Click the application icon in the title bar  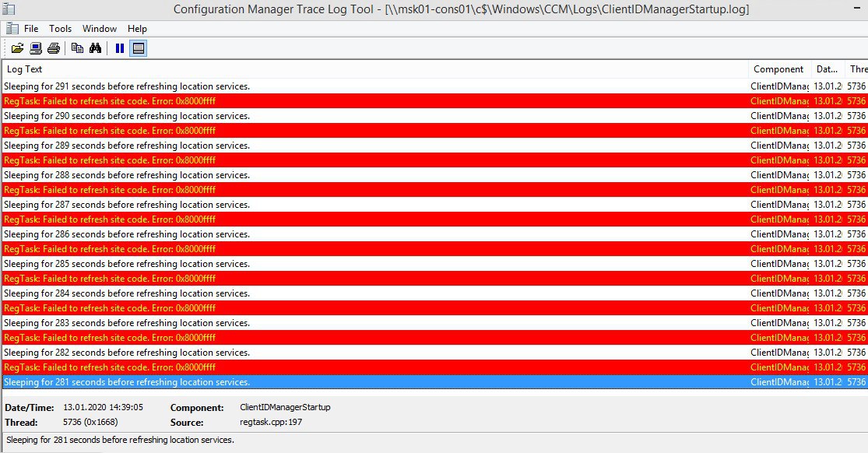(9, 9)
